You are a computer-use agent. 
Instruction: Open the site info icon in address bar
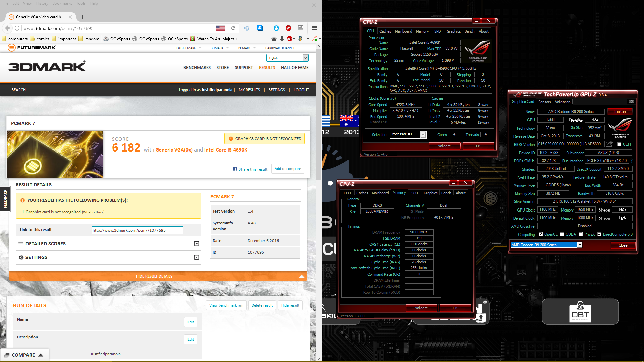[17, 28]
